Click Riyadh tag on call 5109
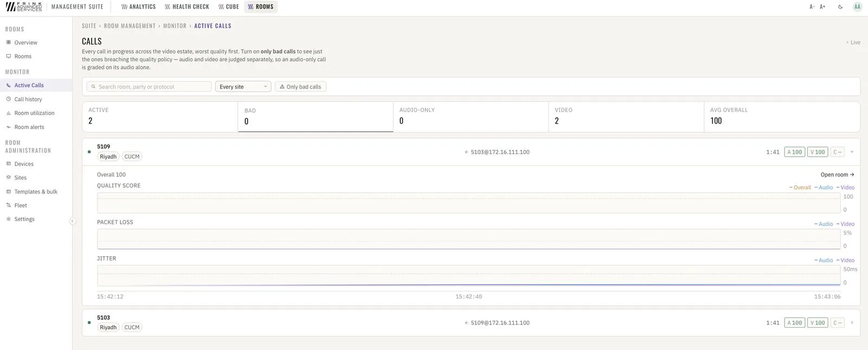The height and width of the screenshot is (350, 868). (108, 157)
